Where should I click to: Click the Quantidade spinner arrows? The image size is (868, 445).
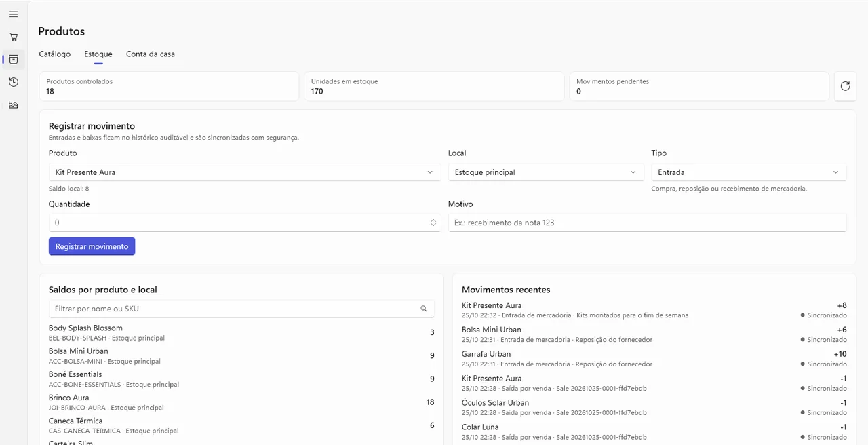[x=433, y=222]
